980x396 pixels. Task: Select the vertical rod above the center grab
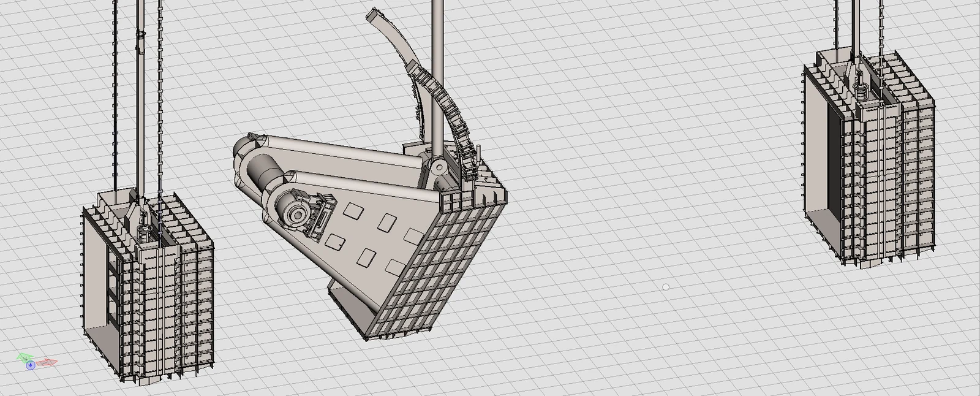point(438,77)
